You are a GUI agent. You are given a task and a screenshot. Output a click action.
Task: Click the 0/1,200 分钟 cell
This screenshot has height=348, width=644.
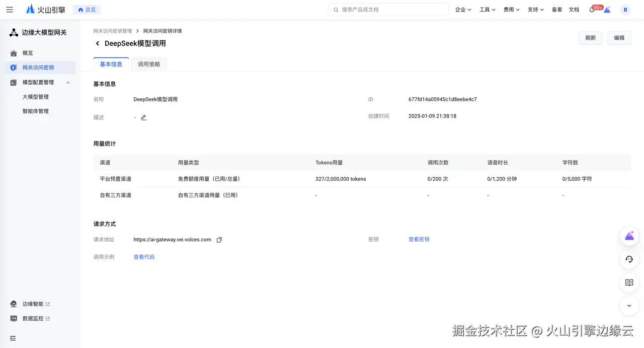(x=502, y=179)
